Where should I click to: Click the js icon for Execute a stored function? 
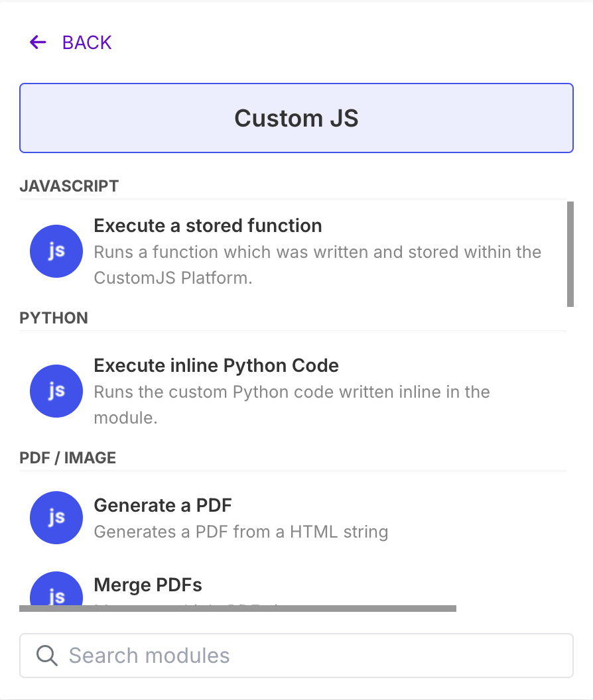pyautogui.click(x=56, y=251)
